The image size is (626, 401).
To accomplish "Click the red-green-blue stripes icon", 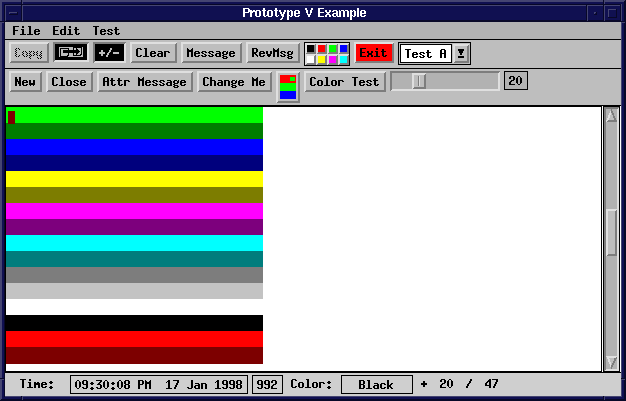I will 288,85.
